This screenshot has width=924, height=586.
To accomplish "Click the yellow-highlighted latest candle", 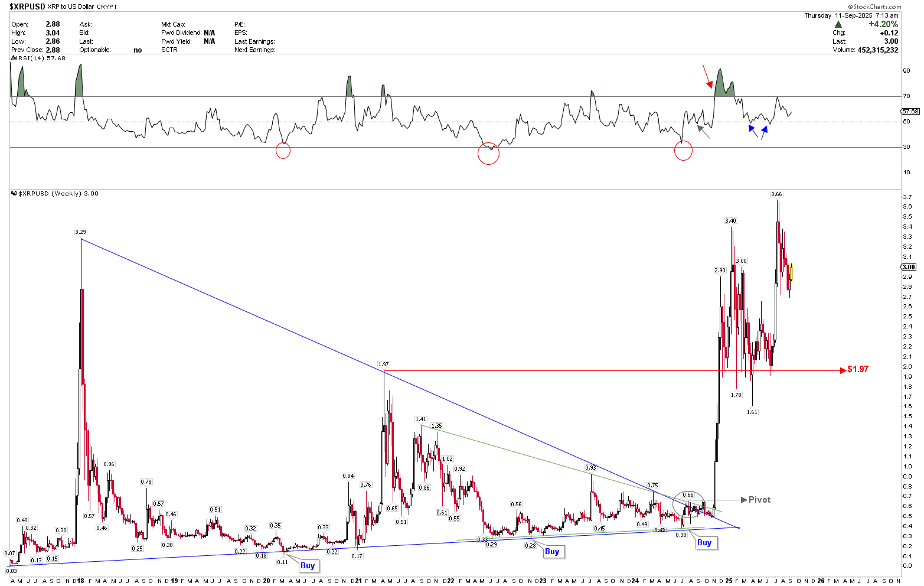I will pos(791,273).
